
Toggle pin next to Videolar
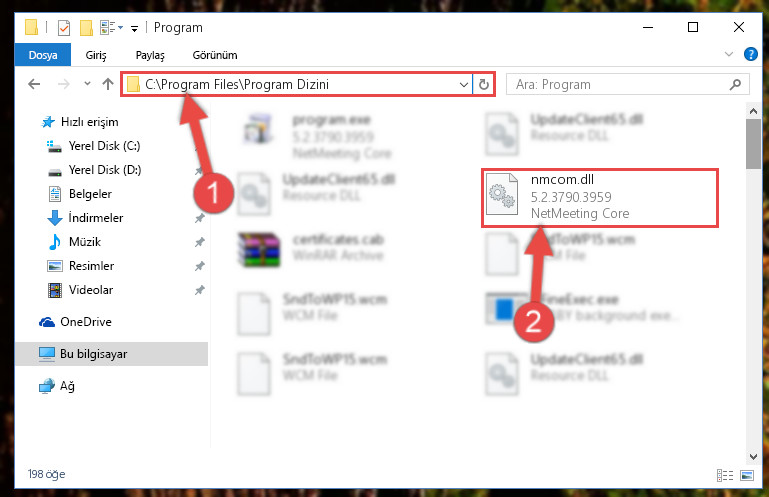click(x=200, y=290)
